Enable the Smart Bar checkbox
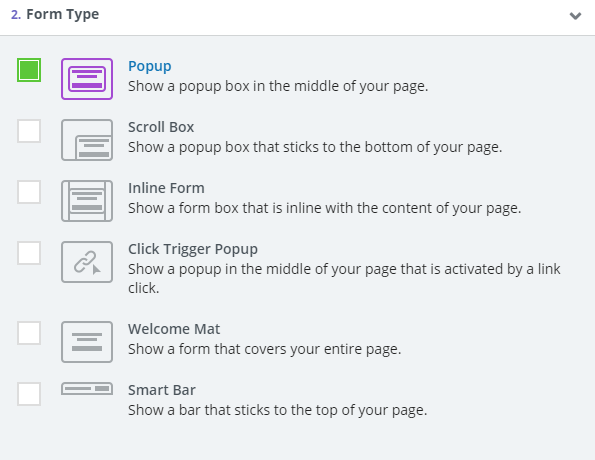The width and height of the screenshot is (595, 460). click(29, 394)
